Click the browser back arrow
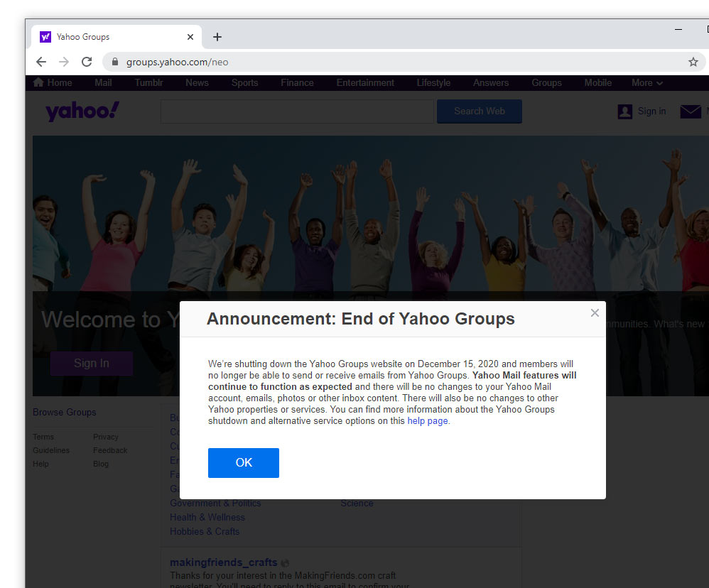The width and height of the screenshot is (709, 588). pos(41,62)
